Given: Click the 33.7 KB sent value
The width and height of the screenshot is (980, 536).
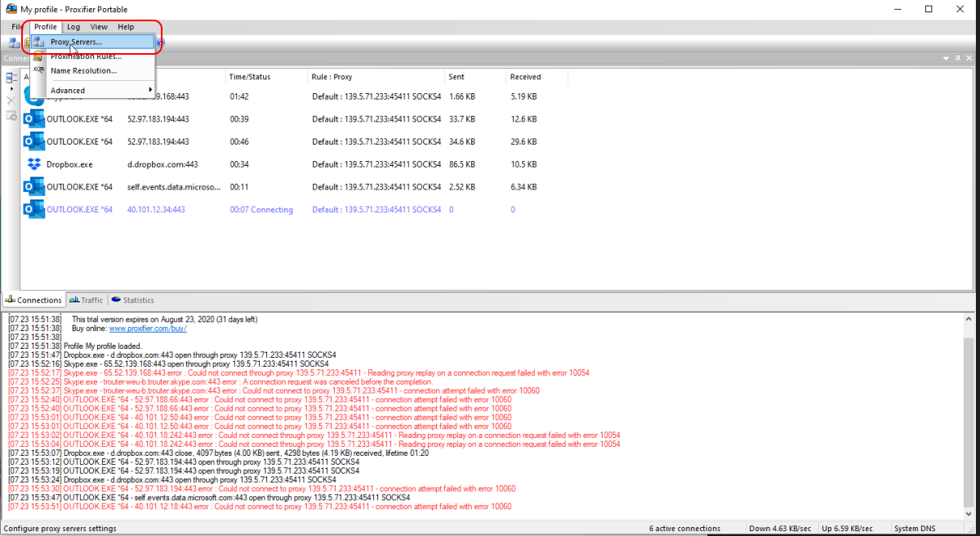Looking at the screenshot, I should coord(463,119).
